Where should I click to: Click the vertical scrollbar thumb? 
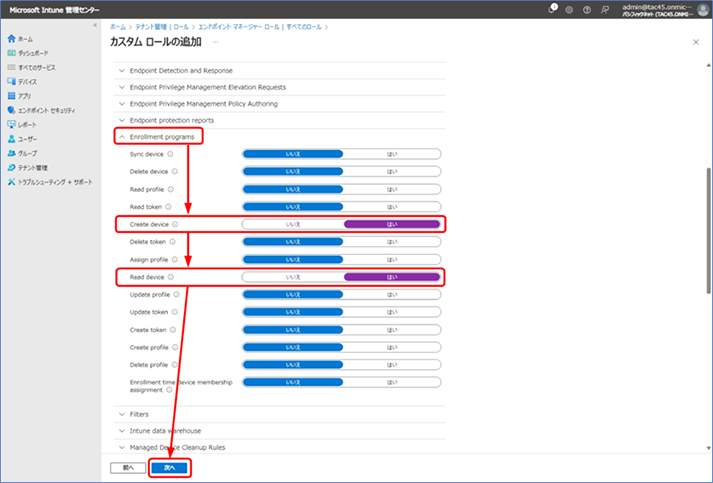[x=708, y=231]
